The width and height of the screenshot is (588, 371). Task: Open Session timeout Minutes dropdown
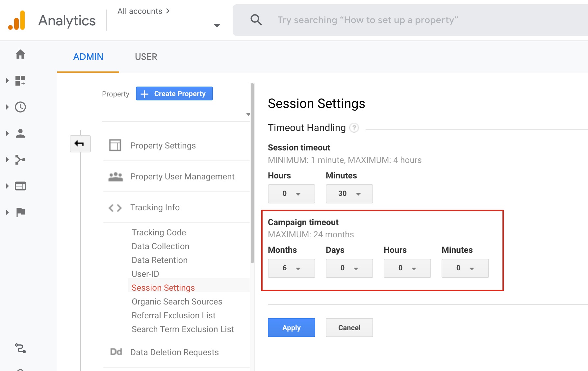point(349,194)
